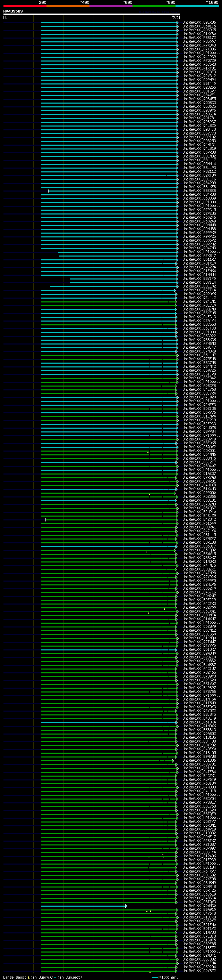Click hit label UniRef100_Q0WMC0

click(x=199, y=906)
